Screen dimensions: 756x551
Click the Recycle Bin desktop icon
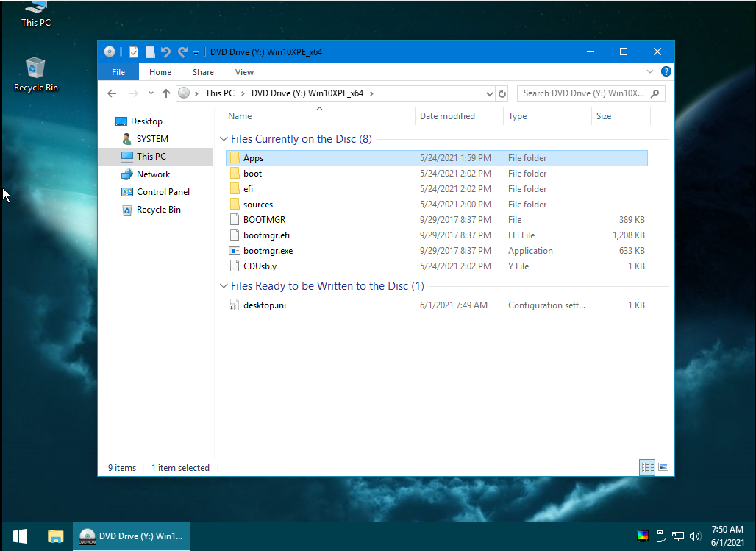(36, 74)
